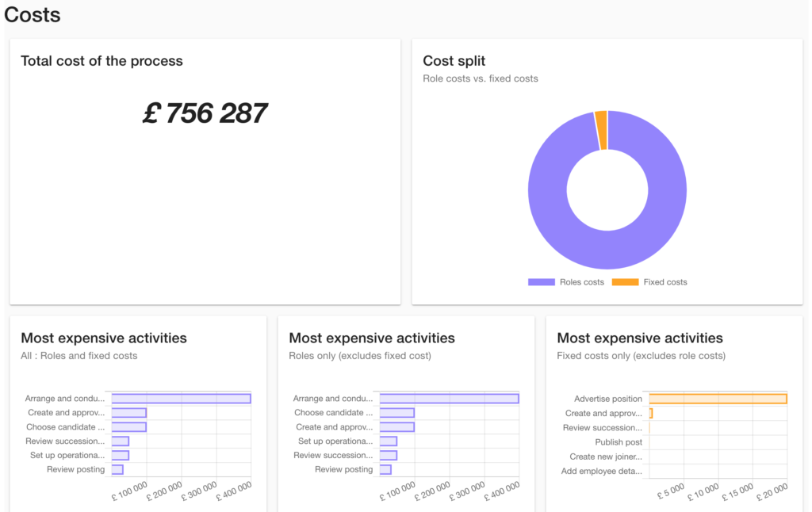Click Choose candidate bar in All costs chart
The image size is (812, 512).
129,427
